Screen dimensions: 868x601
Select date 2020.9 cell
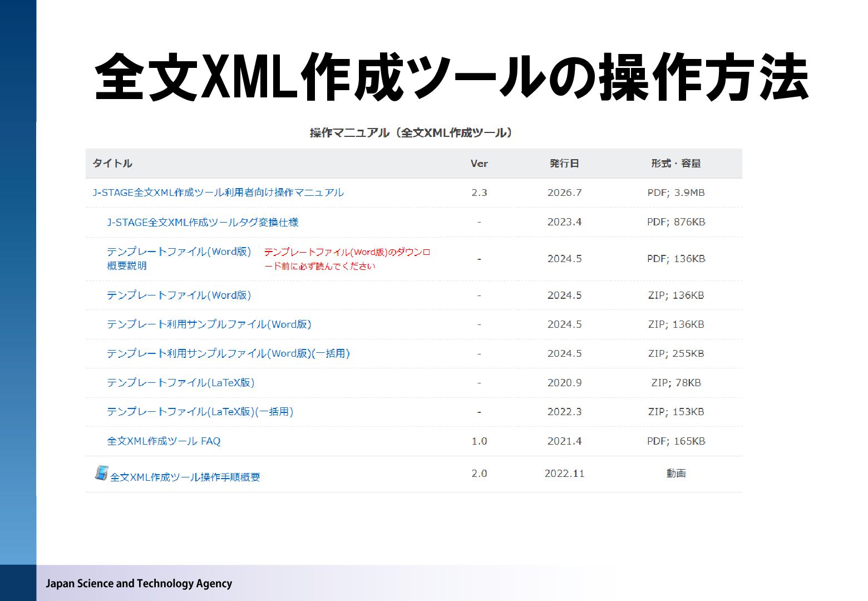tap(564, 383)
